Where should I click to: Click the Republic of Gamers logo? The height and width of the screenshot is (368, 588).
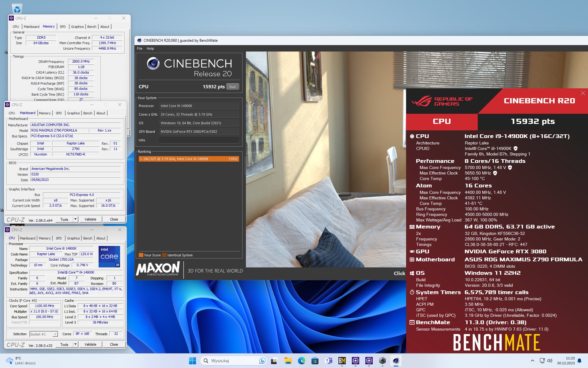coord(442,101)
